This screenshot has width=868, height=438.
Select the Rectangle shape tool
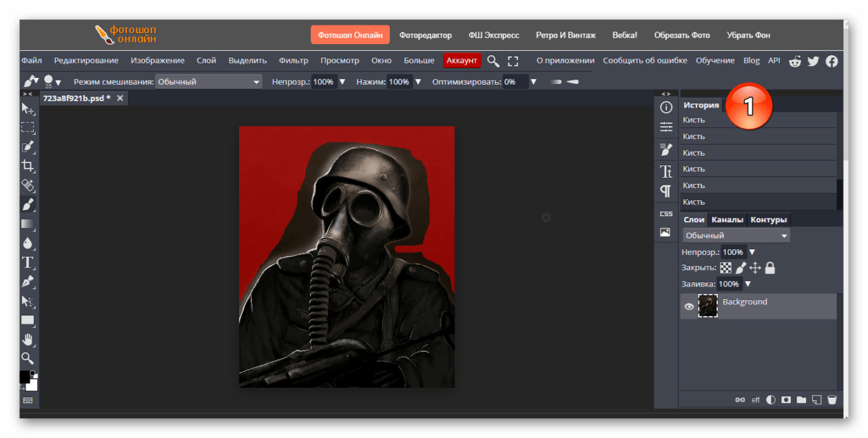point(28,320)
